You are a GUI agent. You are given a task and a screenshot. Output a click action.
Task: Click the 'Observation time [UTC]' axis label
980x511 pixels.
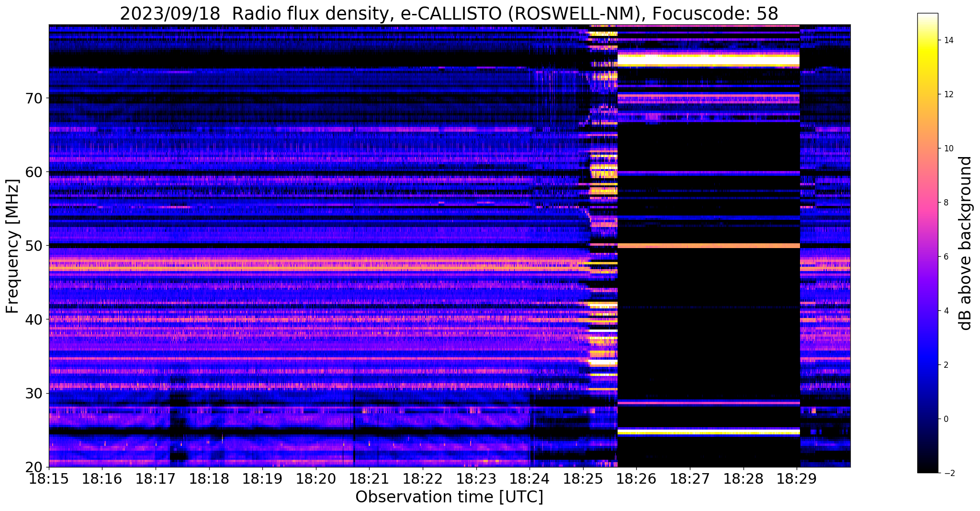(x=449, y=497)
